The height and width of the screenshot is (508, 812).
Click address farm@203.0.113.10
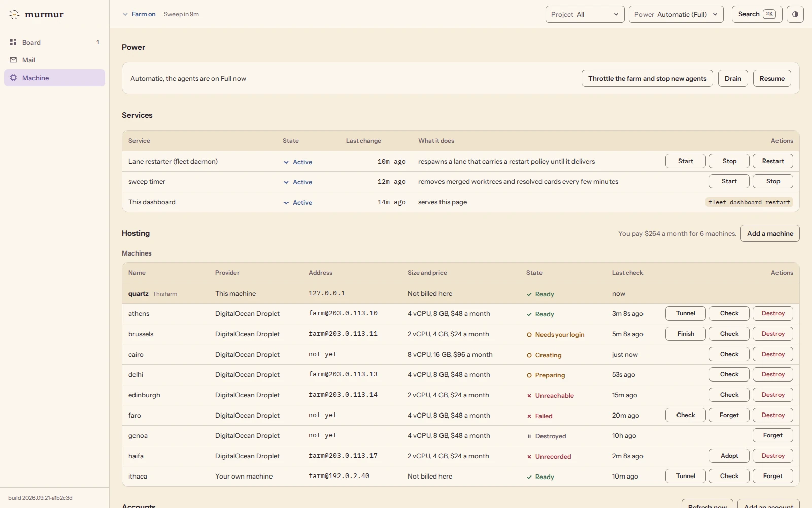click(343, 313)
